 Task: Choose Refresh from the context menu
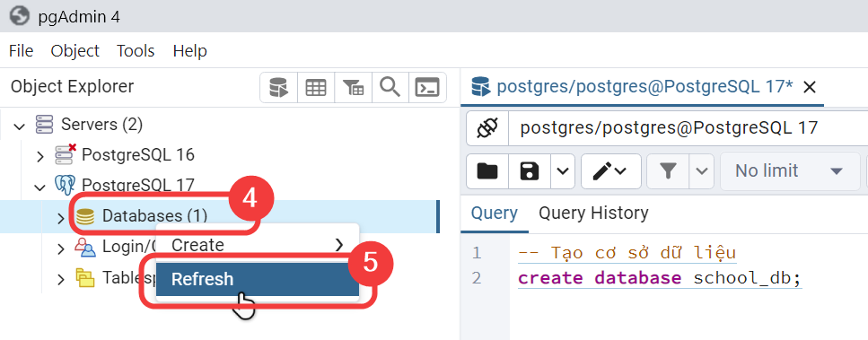point(258,279)
